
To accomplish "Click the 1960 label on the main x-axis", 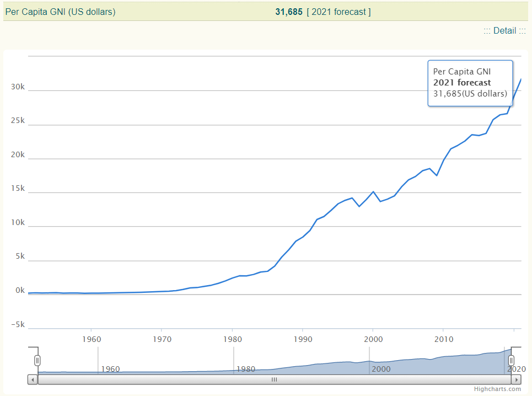I will pos(91,337).
